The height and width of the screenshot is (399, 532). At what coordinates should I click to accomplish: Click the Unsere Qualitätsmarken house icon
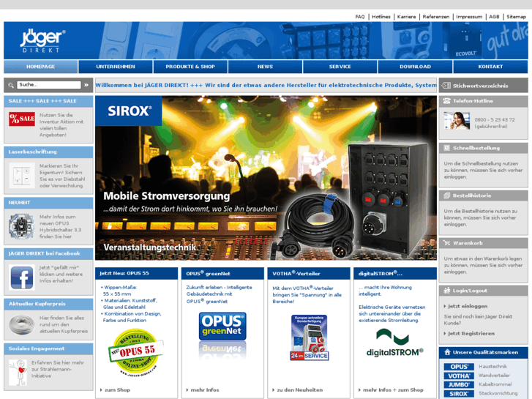point(447,352)
